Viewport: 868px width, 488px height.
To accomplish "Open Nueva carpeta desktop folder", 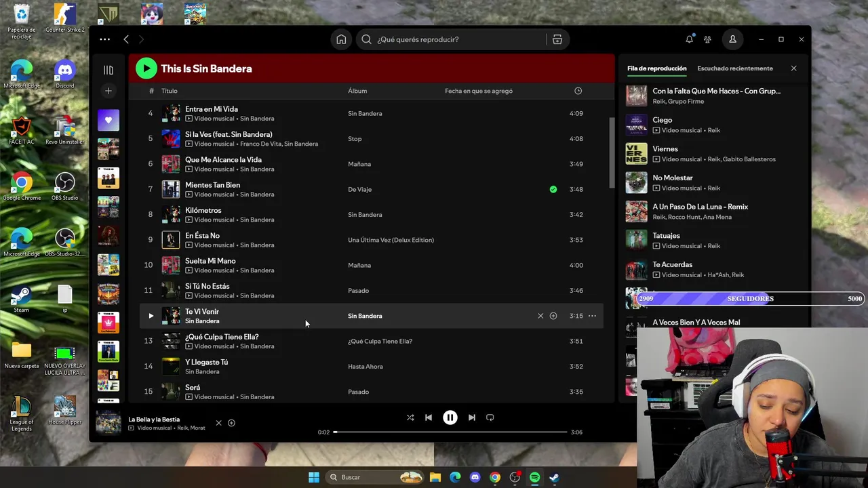I will (22, 354).
